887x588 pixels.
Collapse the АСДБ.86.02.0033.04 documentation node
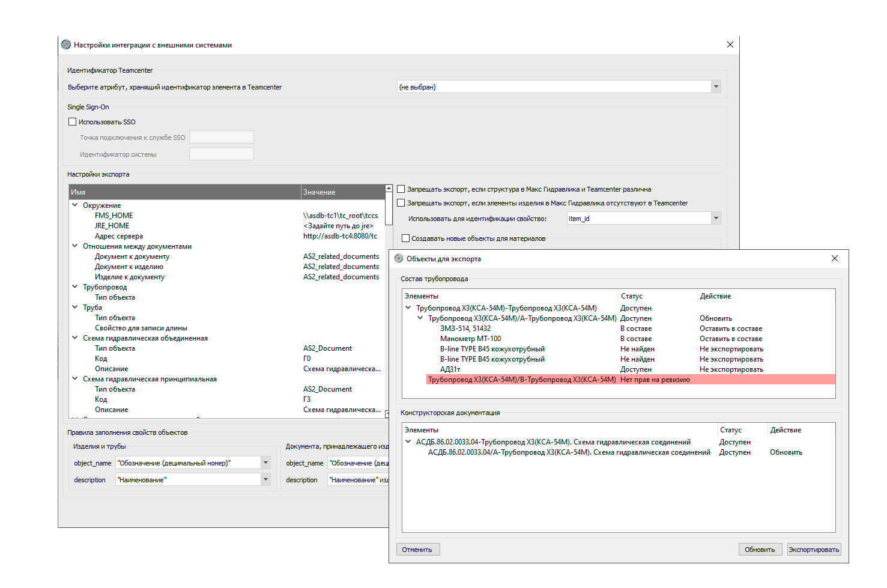click(x=408, y=442)
